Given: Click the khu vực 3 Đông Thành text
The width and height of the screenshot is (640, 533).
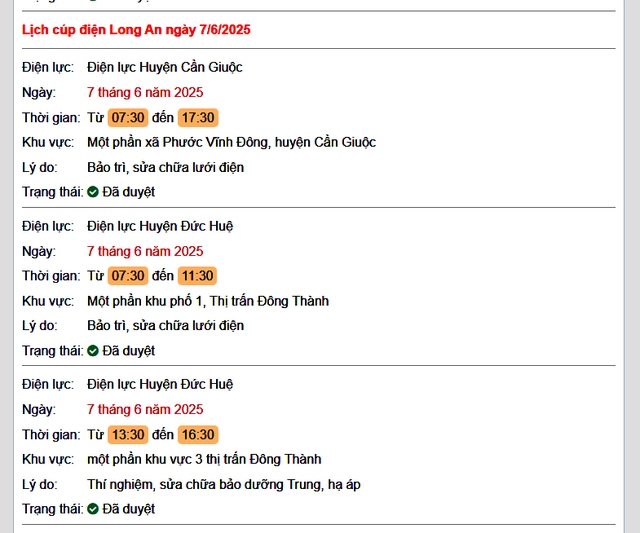Looking at the screenshot, I should pyautogui.click(x=204, y=460).
